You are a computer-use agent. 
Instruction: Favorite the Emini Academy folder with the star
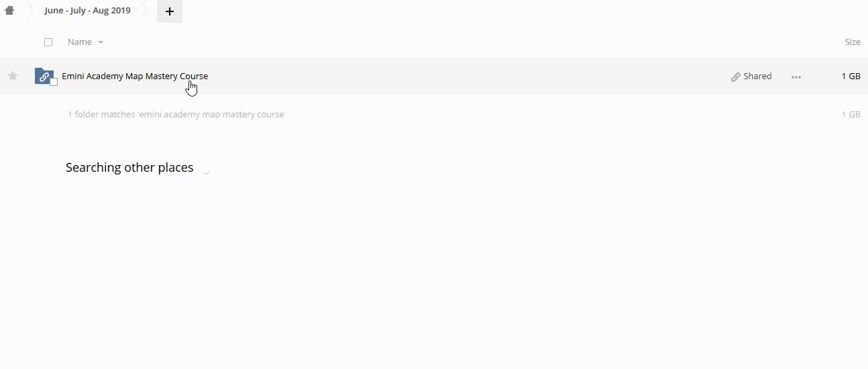(13, 76)
